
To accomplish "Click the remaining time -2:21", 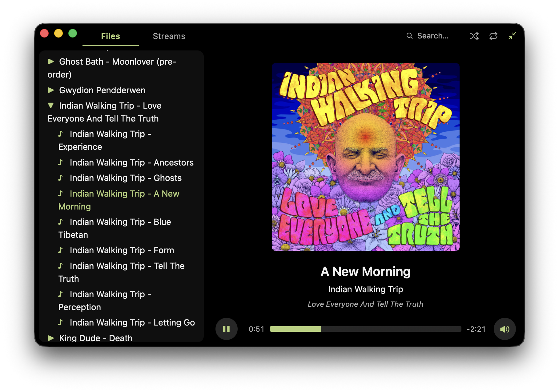I will (x=476, y=329).
